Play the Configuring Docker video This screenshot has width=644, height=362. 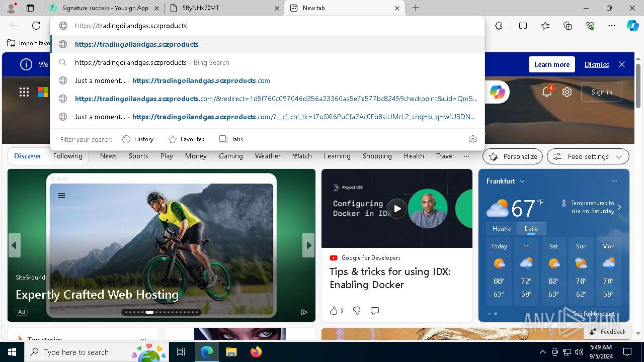[397, 208]
